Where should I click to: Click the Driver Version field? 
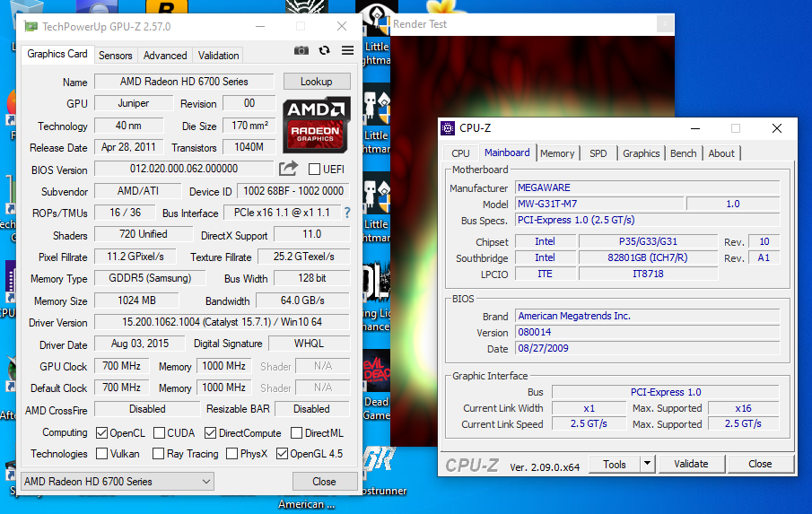click(223, 322)
